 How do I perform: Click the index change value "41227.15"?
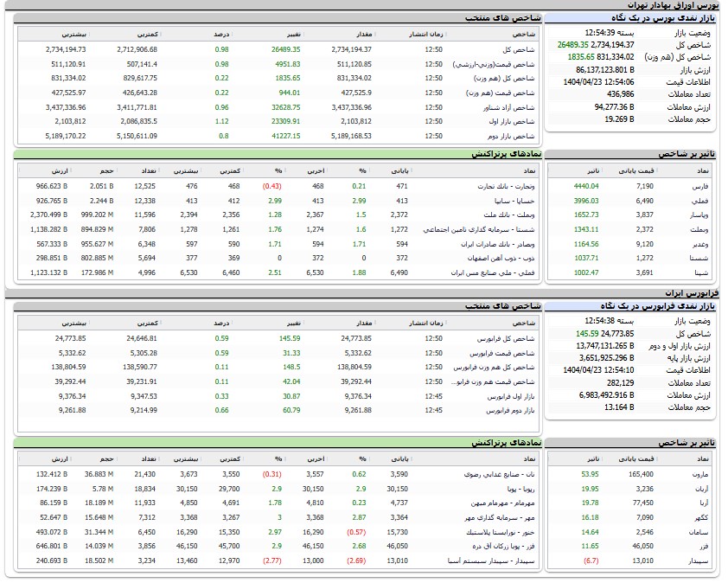click(286, 136)
